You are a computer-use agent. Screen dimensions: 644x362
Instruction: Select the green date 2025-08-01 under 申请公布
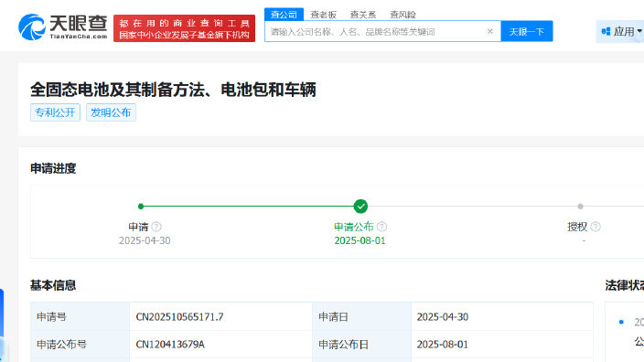coord(360,240)
